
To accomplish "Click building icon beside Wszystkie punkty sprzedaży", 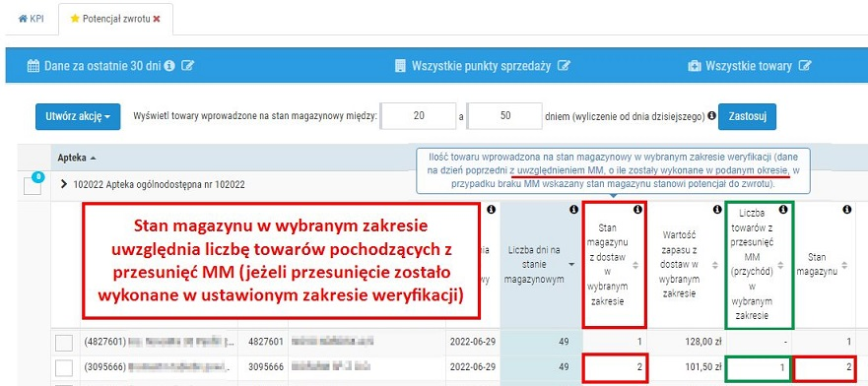I will pos(400,66).
